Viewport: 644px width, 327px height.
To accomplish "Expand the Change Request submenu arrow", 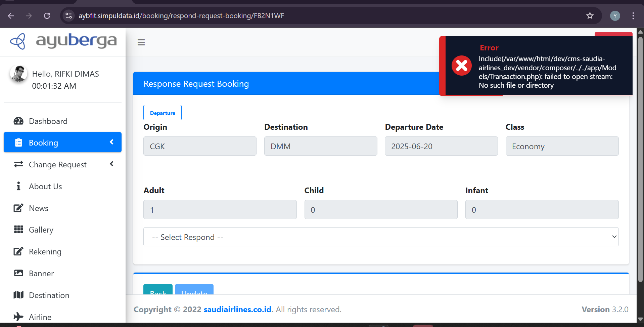I will click(x=112, y=164).
